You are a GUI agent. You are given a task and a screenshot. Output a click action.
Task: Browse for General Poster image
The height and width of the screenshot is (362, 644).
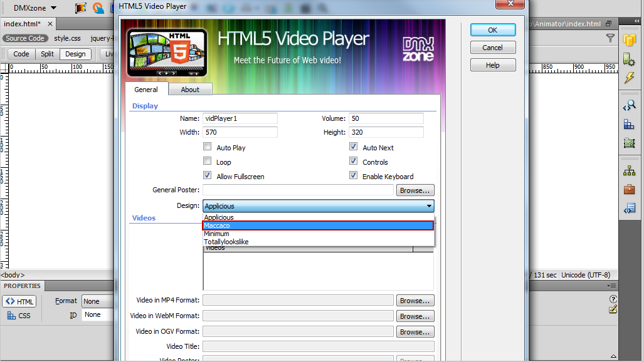(415, 190)
